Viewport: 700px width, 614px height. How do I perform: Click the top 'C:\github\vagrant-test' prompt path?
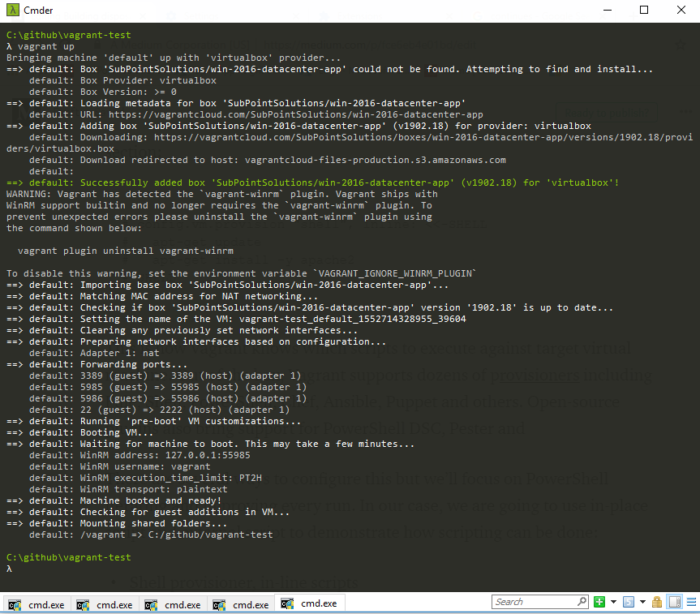click(x=69, y=35)
